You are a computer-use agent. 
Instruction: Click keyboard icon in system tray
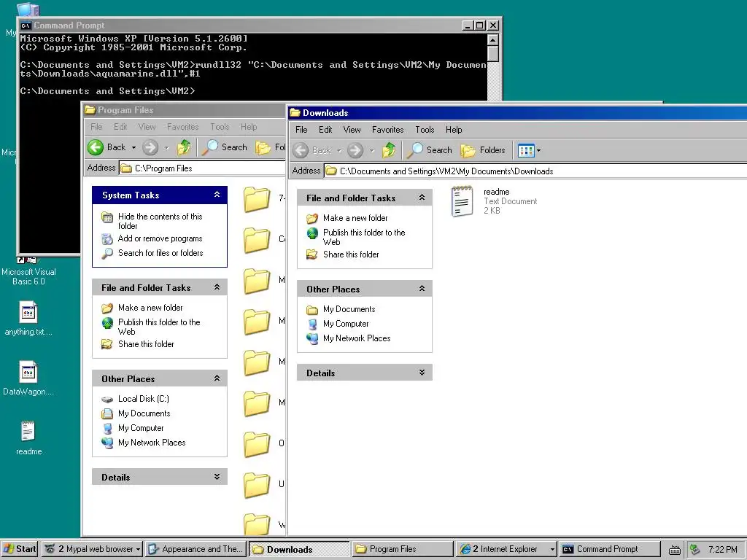point(675,550)
